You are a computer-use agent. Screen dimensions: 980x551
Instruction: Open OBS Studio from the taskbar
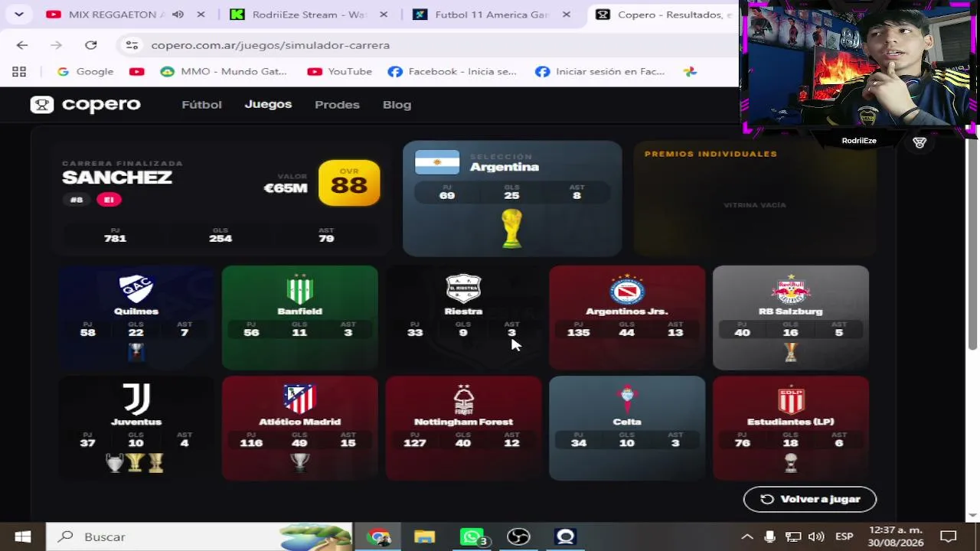518,536
